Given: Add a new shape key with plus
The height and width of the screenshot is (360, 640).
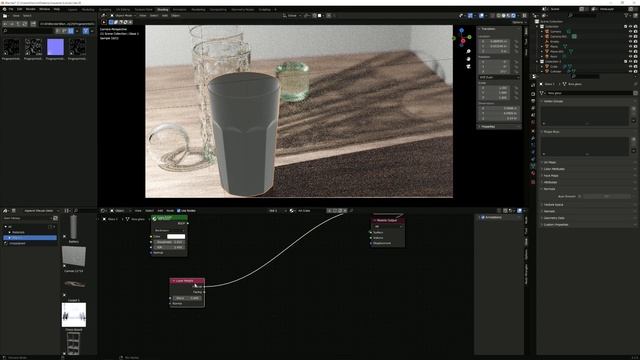Looking at the screenshot, I should click(x=634, y=139).
